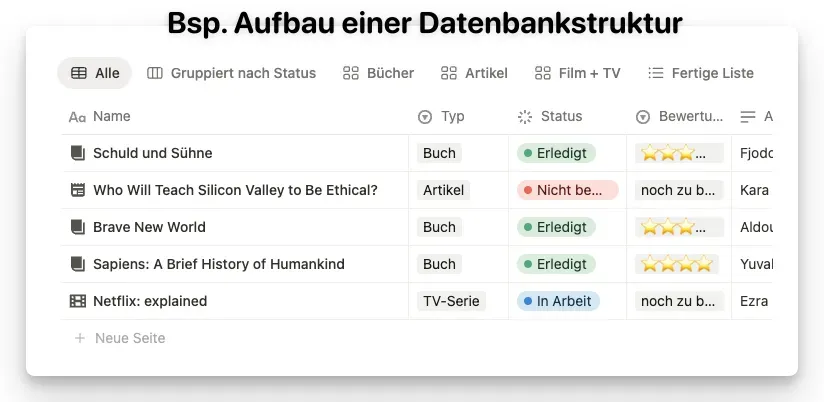Click the red Nicht begonnen status tag
The height and width of the screenshot is (402, 824).
pyautogui.click(x=568, y=190)
